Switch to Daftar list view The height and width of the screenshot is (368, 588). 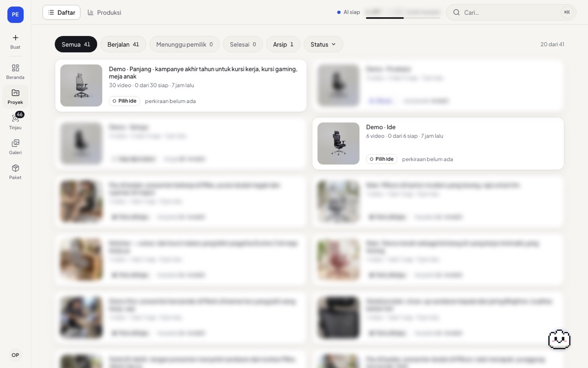pyautogui.click(x=61, y=12)
